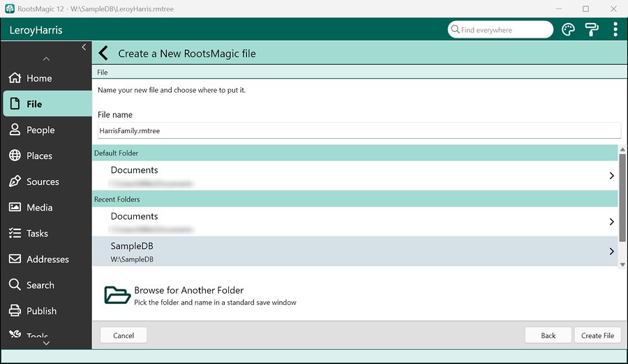This screenshot has height=364, width=628.
Task: Click the Tools icon at sidebar bottom
Action: (x=15, y=333)
